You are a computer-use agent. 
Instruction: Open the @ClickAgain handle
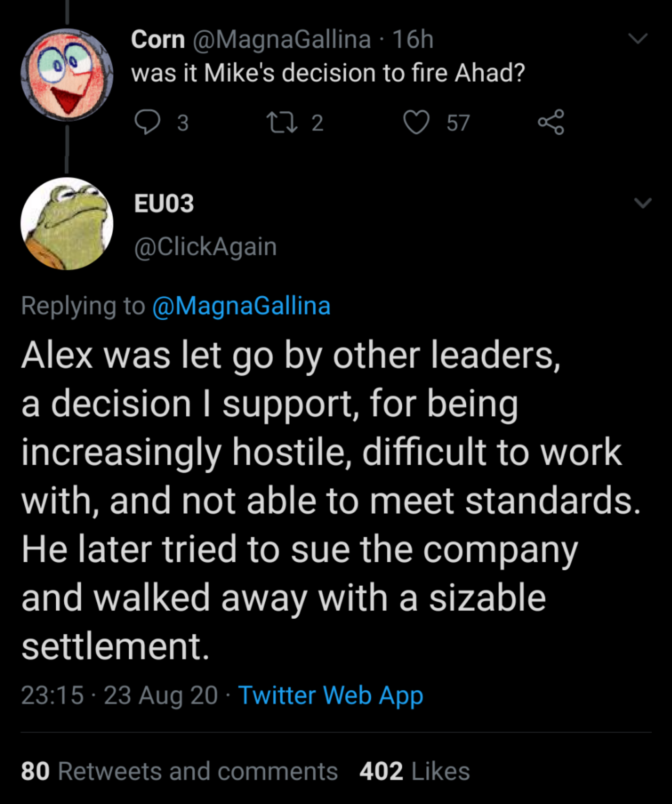(x=206, y=247)
